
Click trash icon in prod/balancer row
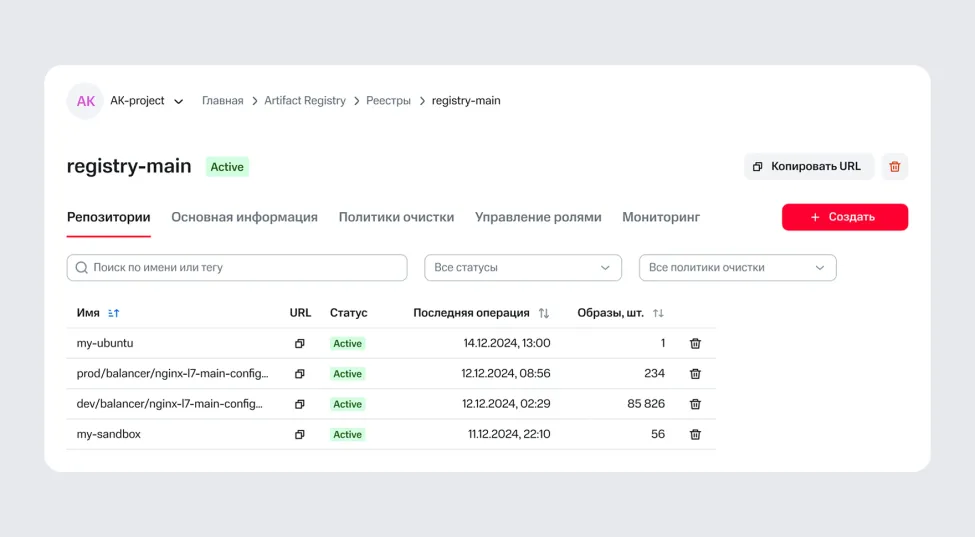tap(695, 374)
